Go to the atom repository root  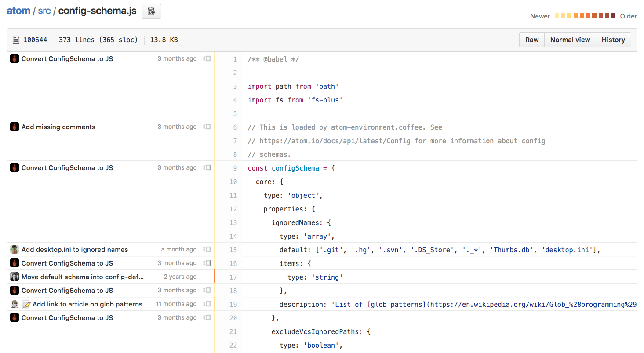pos(18,11)
